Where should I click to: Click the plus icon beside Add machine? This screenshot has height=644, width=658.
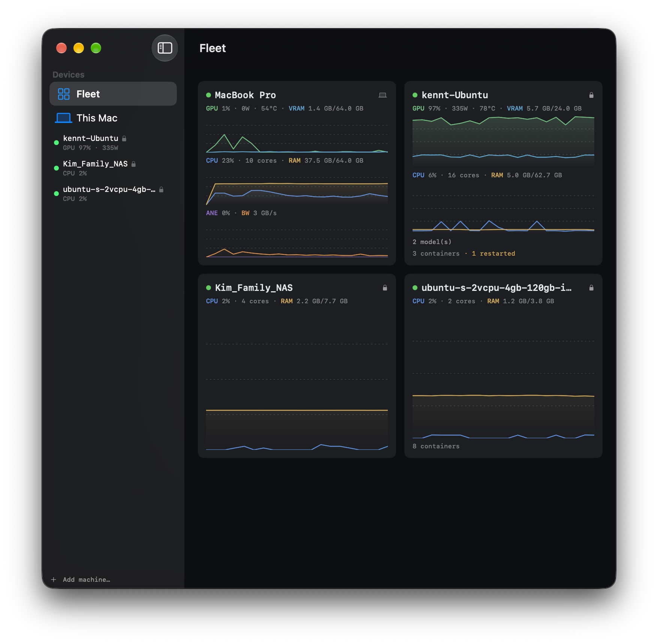pyautogui.click(x=54, y=580)
